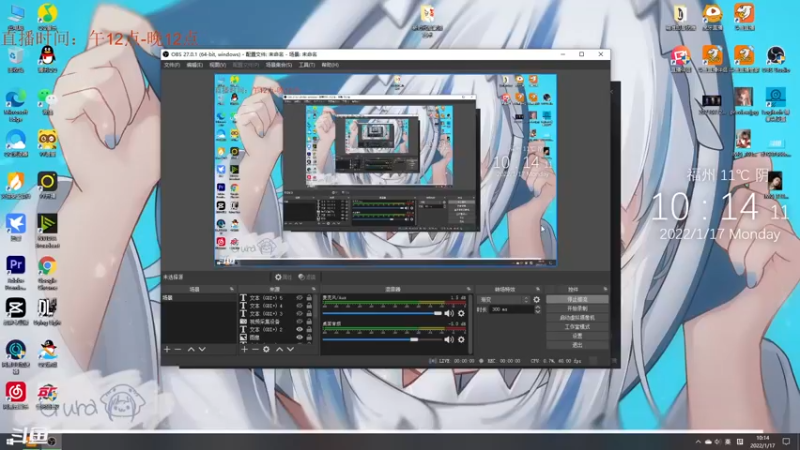Open 桌面音频 mixer gear settings

tap(461, 339)
